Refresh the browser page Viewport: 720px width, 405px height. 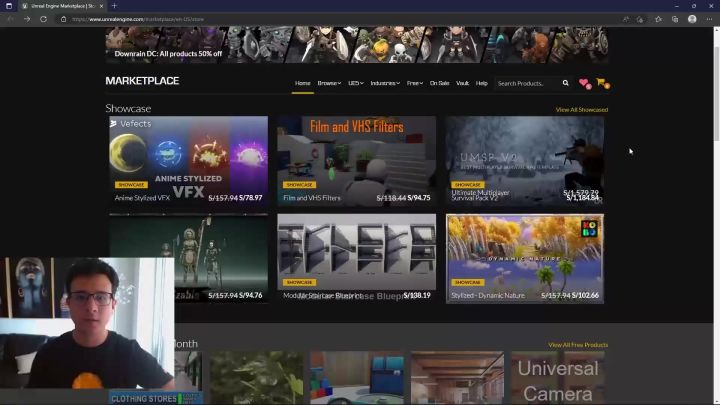point(43,19)
